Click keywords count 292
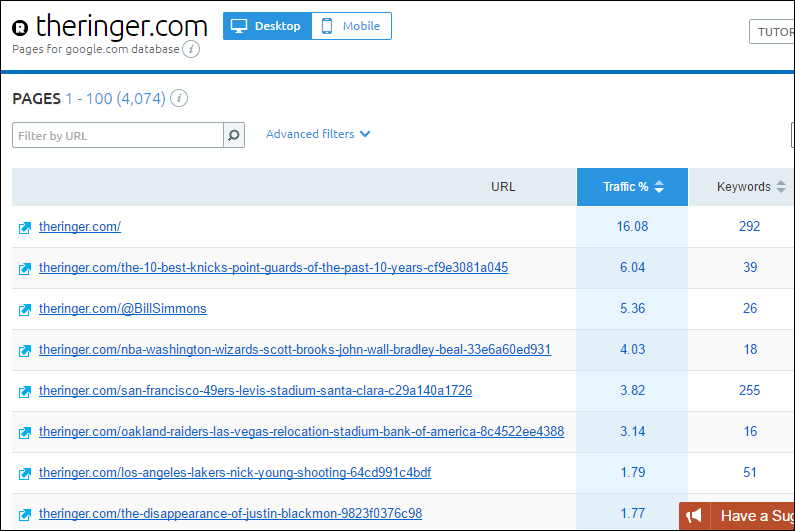Screen dimensions: 795x531 coord(749,227)
